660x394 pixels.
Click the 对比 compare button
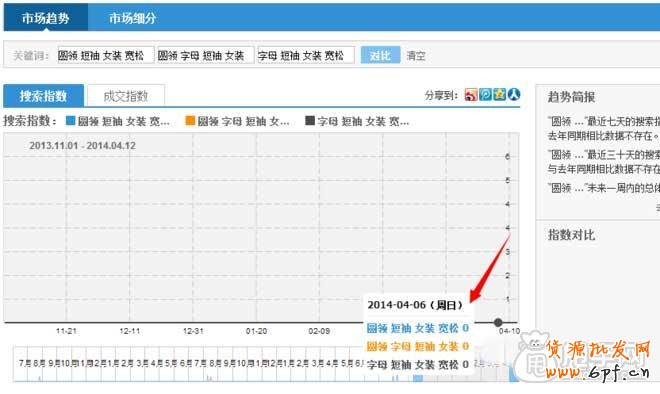coord(380,55)
